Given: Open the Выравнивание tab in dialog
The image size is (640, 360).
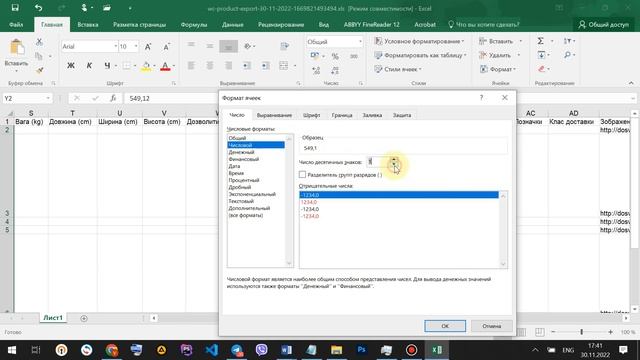Looking at the screenshot, I should [x=274, y=115].
